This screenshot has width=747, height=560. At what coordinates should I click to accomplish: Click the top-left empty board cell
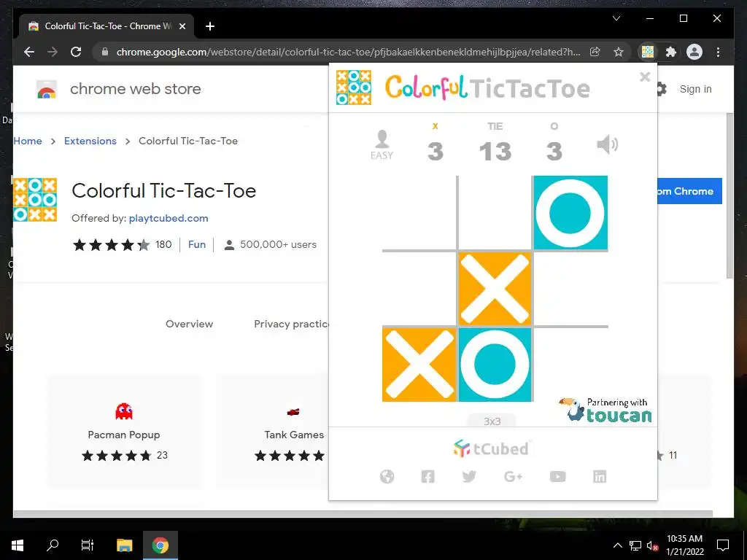tap(419, 212)
